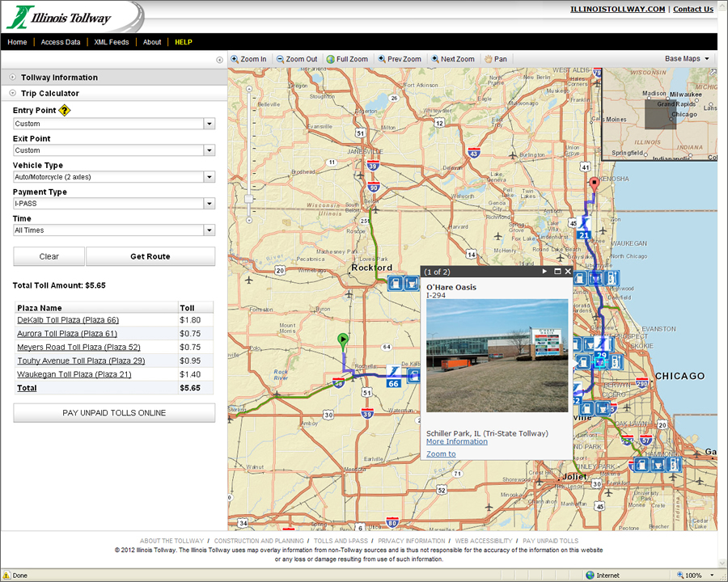
Task: Open the About menu item
Action: point(152,42)
